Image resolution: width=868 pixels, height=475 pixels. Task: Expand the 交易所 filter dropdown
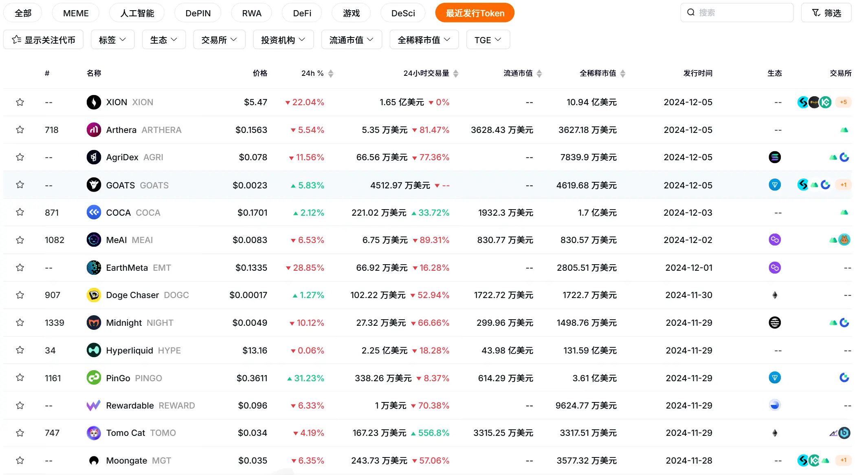click(219, 39)
